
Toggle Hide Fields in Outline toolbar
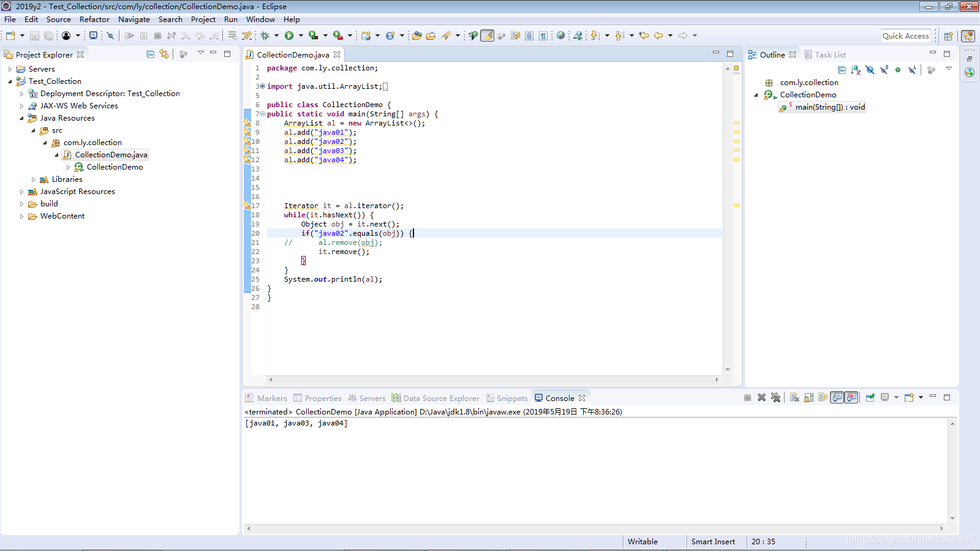click(870, 70)
